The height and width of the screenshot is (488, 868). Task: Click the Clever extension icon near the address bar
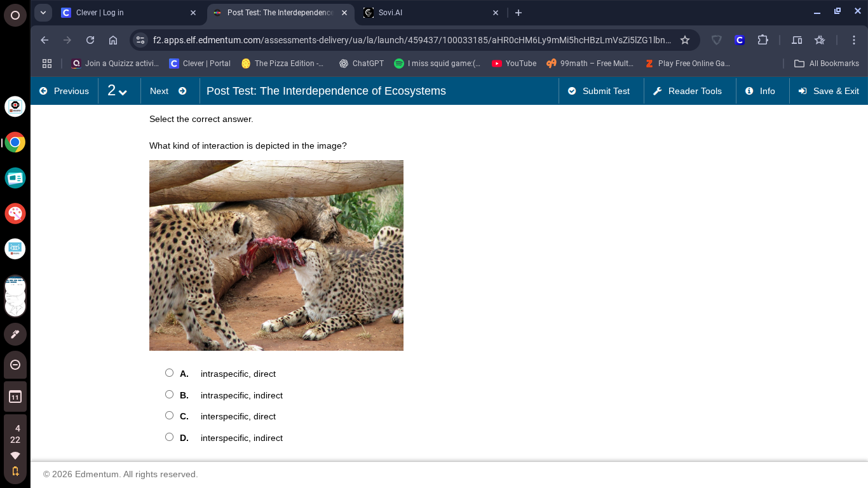(739, 39)
